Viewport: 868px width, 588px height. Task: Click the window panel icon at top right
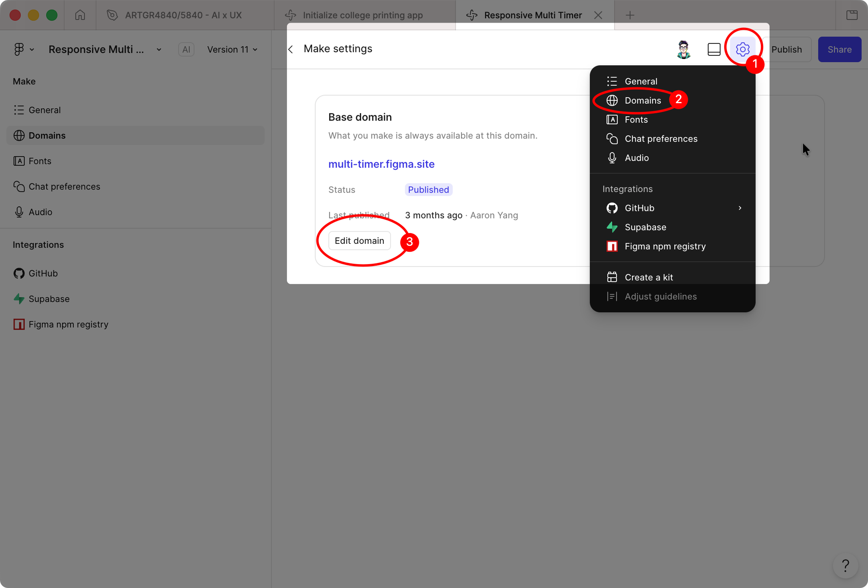[852, 15]
